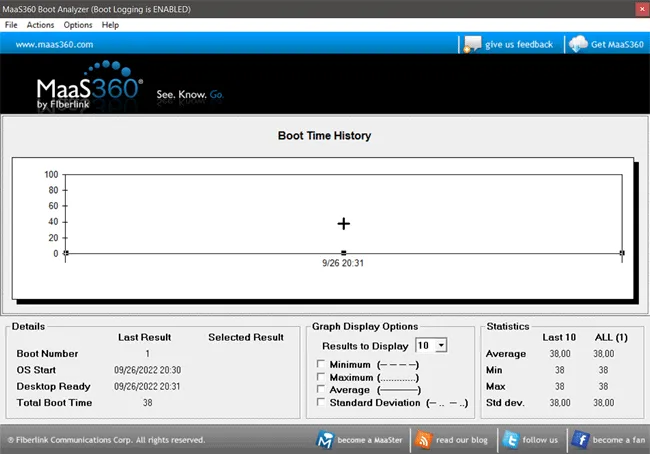Enable the Maximum line checkbox
This screenshot has height=454, width=650.
[320, 376]
